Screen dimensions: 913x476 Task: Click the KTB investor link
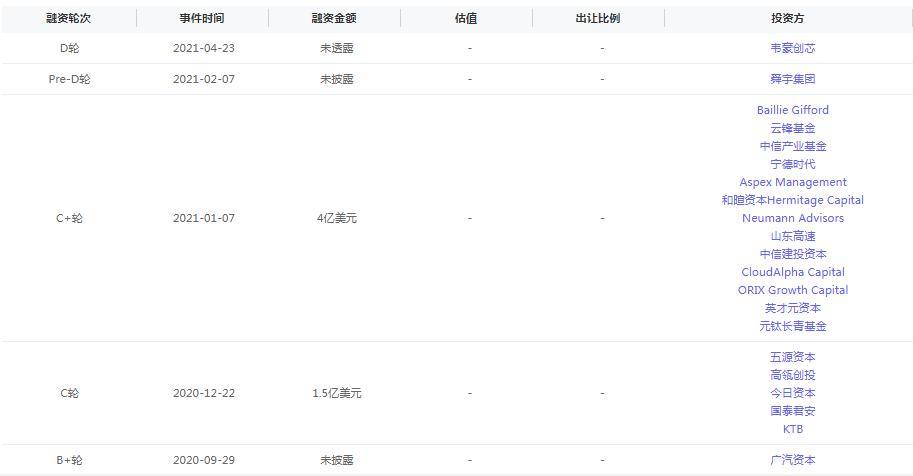pos(792,429)
